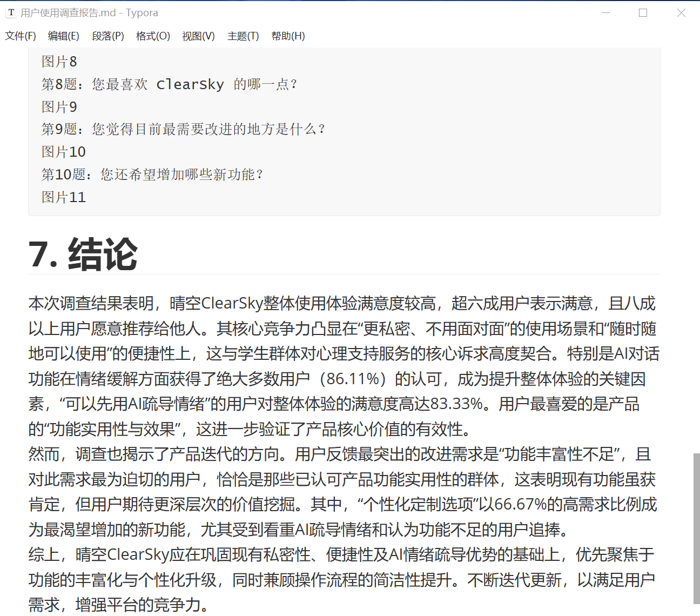Maximize the Typora window
Viewport: 700px width, 616px height.
click(x=643, y=12)
